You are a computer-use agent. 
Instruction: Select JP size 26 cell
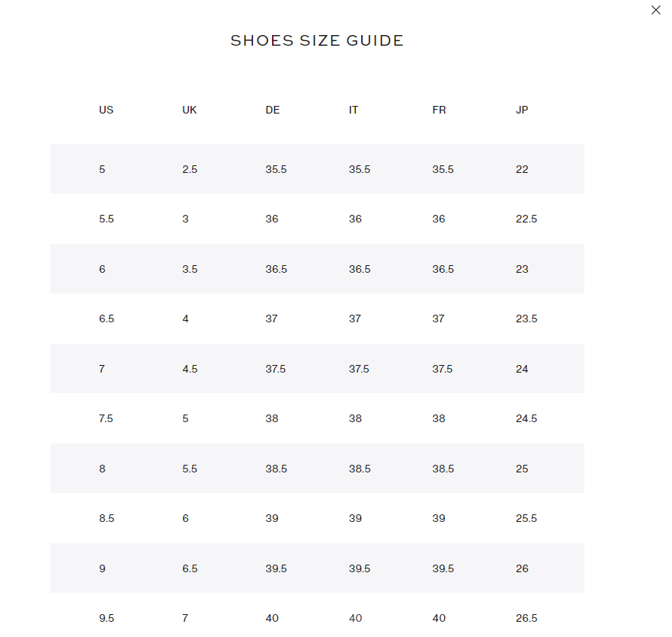[x=522, y=568]
